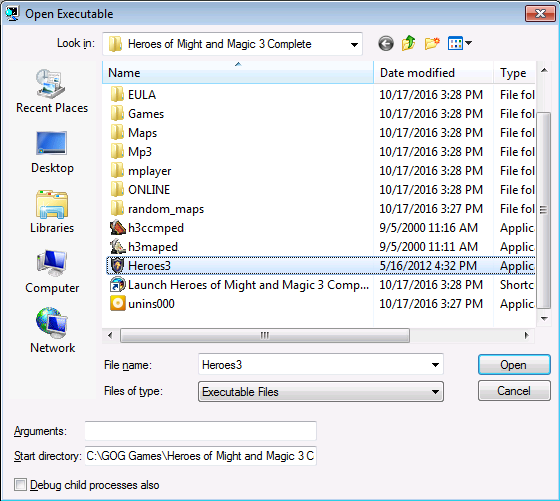The width and height of the screenshot is (560, 501).
Task: Select Network in the sidebar
Action: pos(52,330)
